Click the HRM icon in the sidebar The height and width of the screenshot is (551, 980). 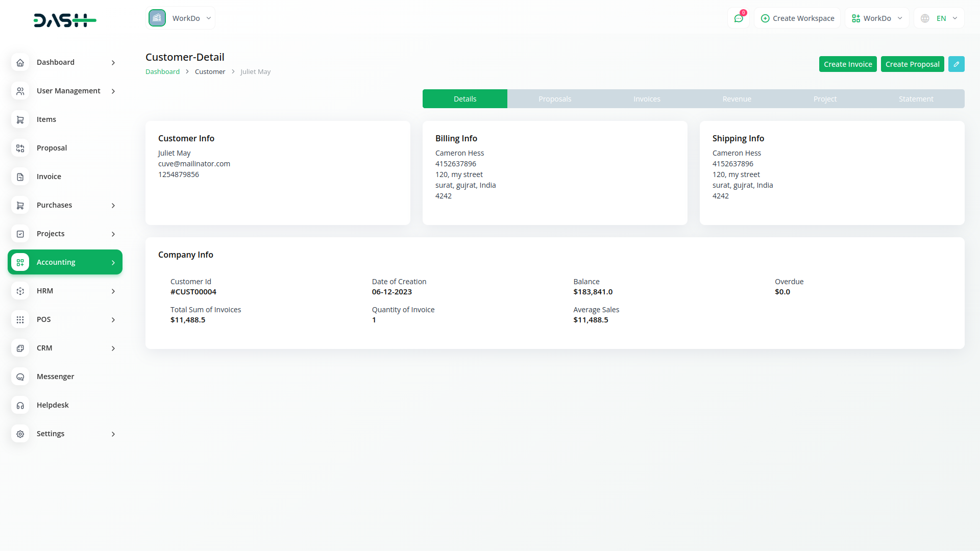(x=20, y=291)
